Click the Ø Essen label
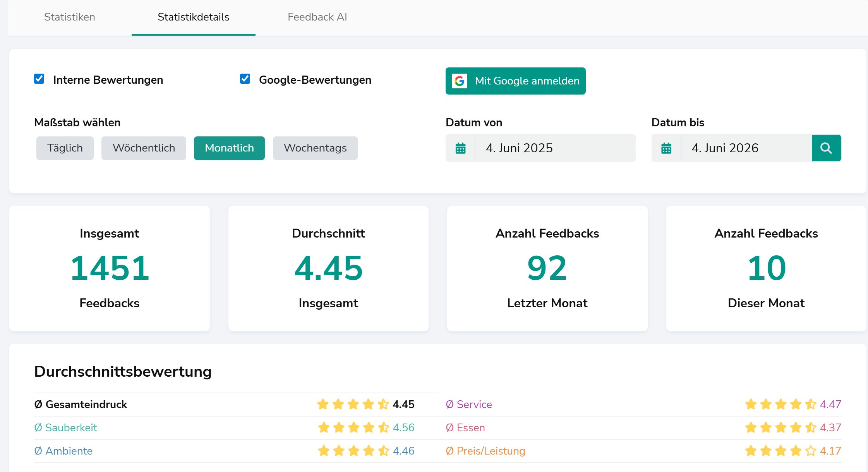The width and height of the screenshot is (868, 472). point(465,427)
